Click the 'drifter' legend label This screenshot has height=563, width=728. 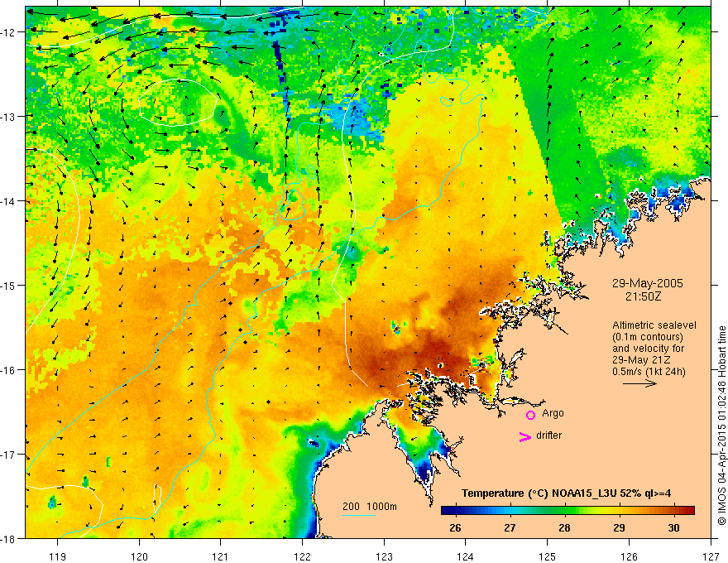tap(548, 435)
